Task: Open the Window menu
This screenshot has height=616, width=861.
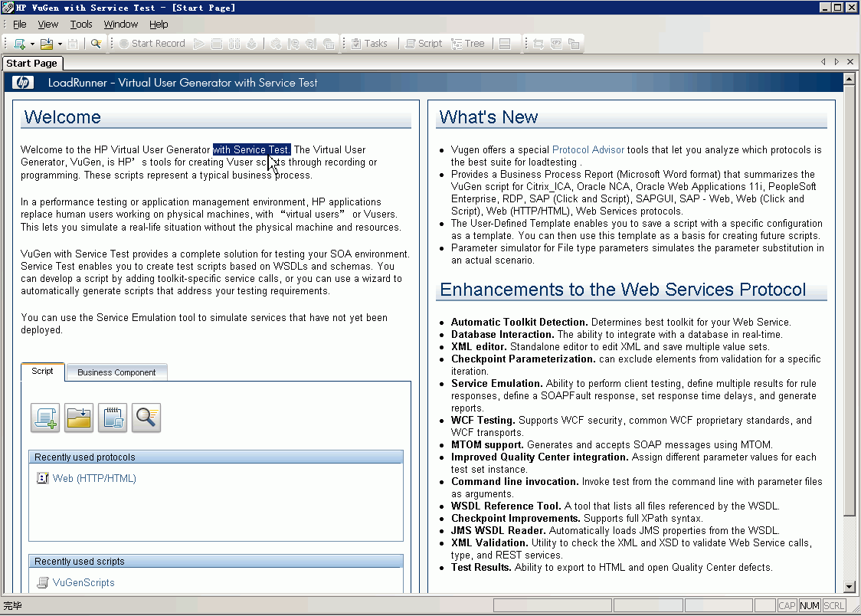Action: click(121, 25)
